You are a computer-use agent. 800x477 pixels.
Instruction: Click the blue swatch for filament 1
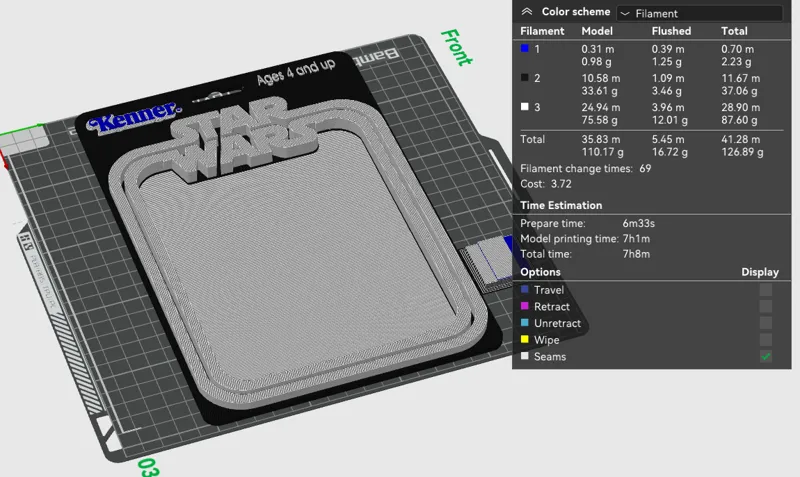(524, 48)
